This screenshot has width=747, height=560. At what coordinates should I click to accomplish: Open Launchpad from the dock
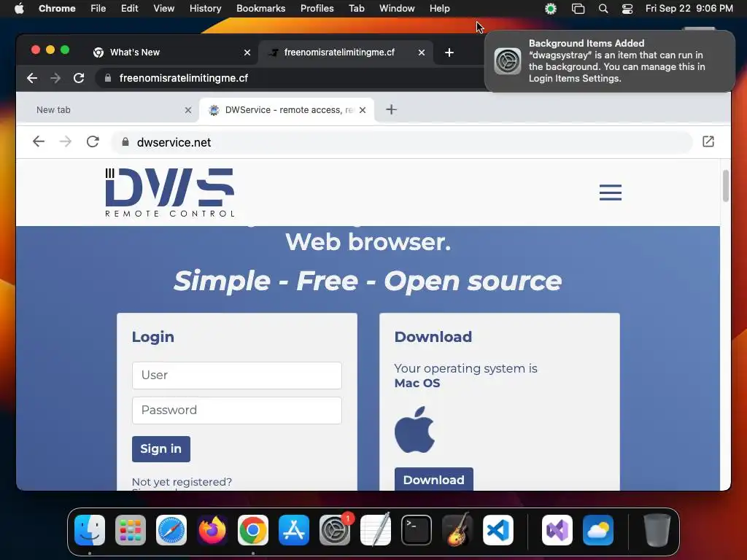pos(131,530)
